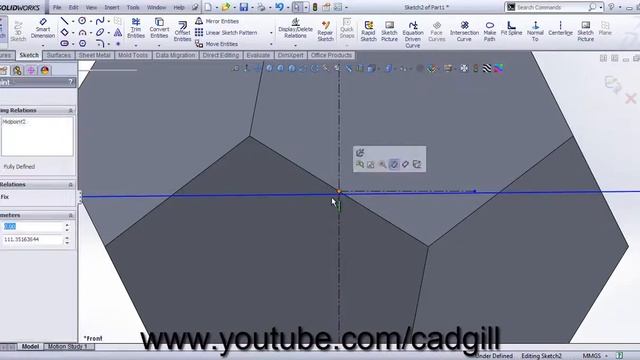Viewport: 640px width, 360px height.
Task: Click the Convert Entities tool
Action: [x=159, y=28]
